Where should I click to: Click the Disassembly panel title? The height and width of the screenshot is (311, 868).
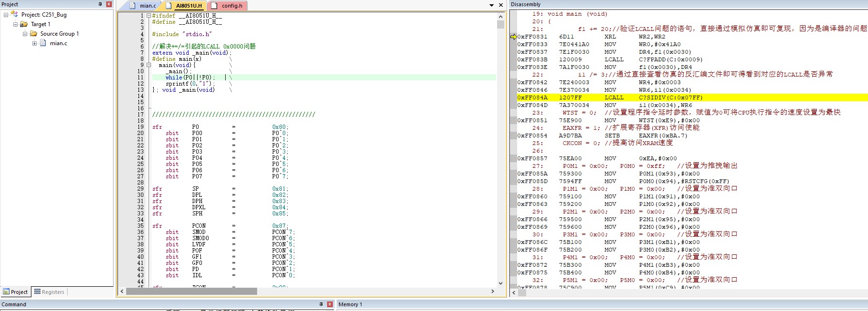coord(526,4)
